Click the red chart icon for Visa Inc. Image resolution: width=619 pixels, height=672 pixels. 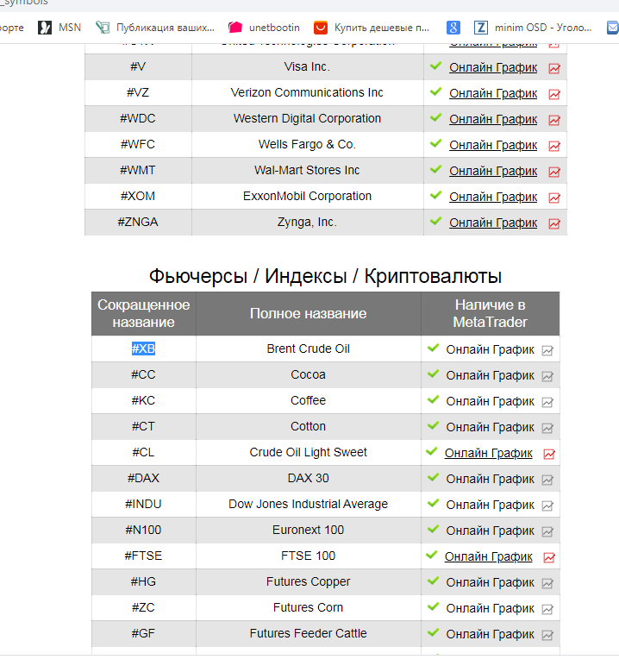click(x=554, y=68)
